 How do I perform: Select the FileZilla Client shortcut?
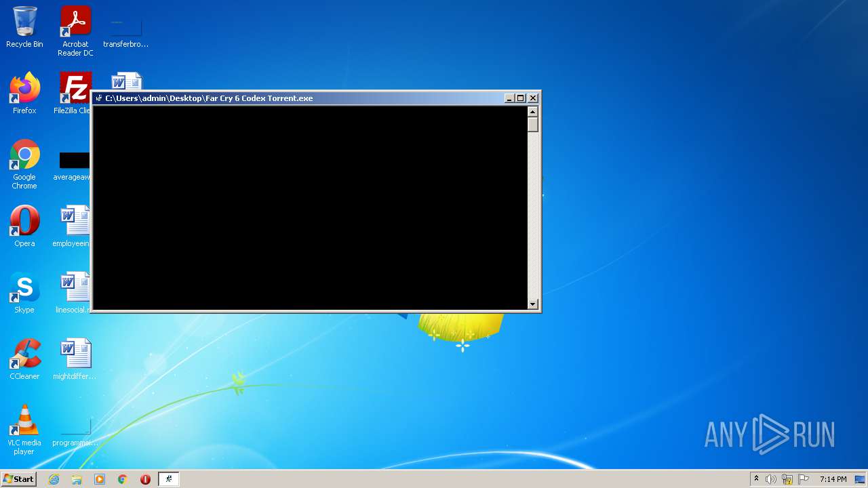point(72,94)
